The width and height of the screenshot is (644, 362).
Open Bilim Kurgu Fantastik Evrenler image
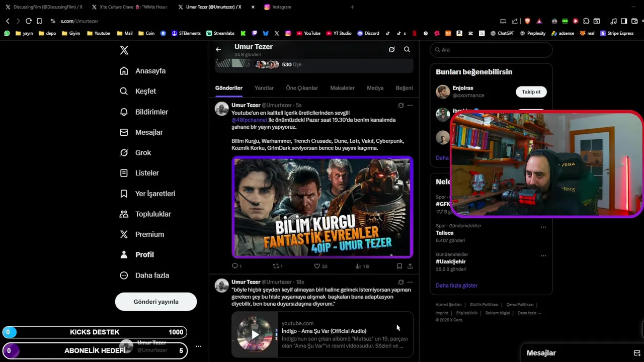[323, 207]
